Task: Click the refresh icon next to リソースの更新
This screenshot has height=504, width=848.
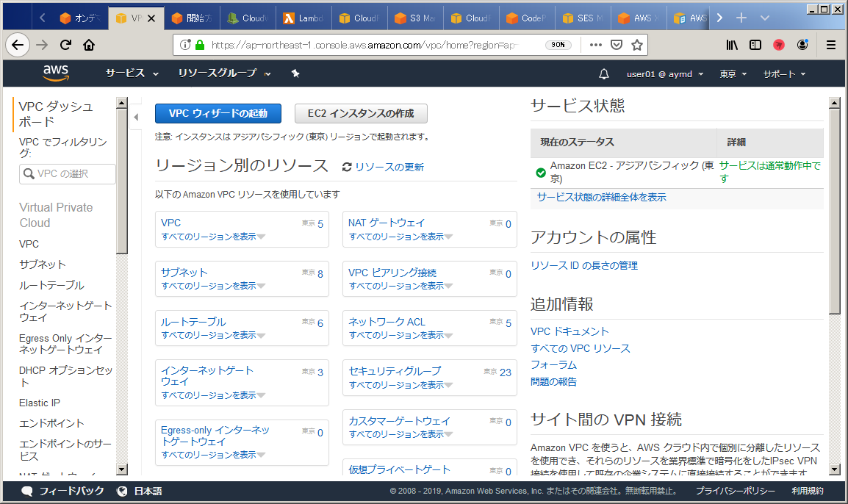Action: 347,167
